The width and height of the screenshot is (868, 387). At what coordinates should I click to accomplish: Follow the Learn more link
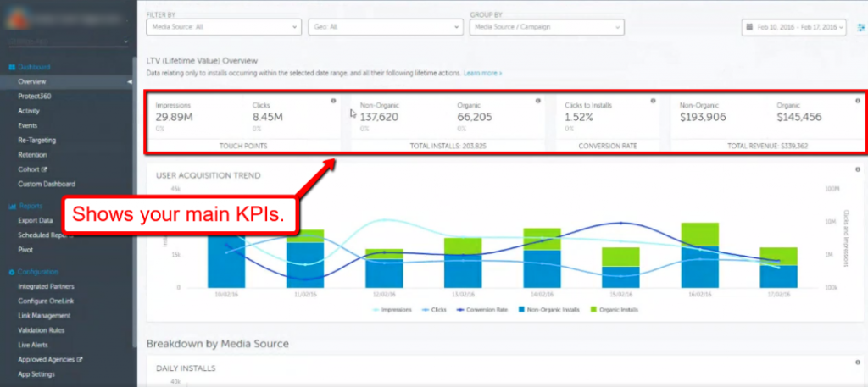482,73
